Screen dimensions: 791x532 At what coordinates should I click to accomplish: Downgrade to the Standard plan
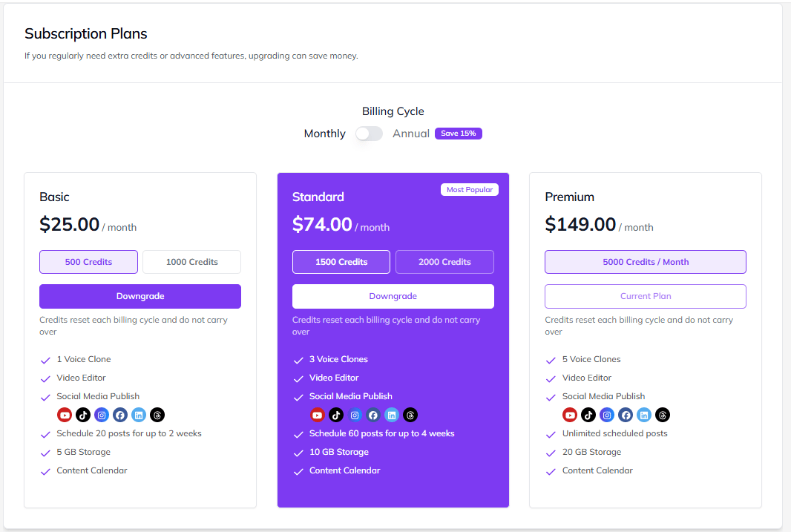tap(393, 296)
